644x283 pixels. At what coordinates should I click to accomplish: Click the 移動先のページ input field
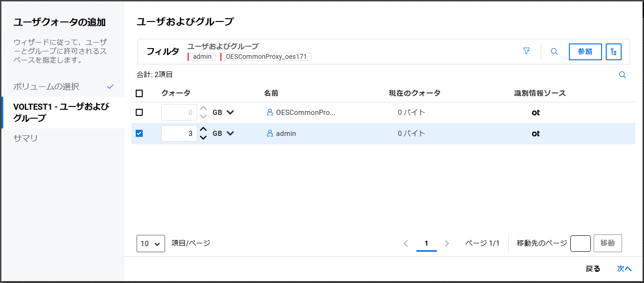click(x=580, y=243)
